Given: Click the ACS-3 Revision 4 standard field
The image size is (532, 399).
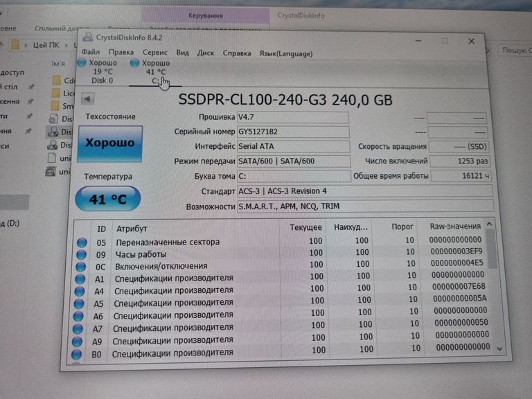Looking at the screenshot, I should click(x=365, y=191).
